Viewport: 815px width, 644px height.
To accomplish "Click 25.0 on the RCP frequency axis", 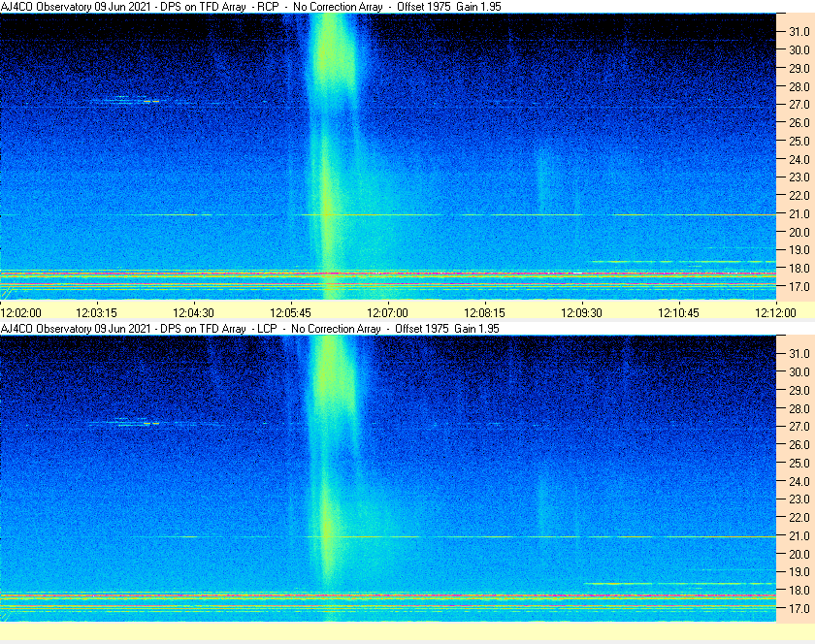I will (799, 142).
